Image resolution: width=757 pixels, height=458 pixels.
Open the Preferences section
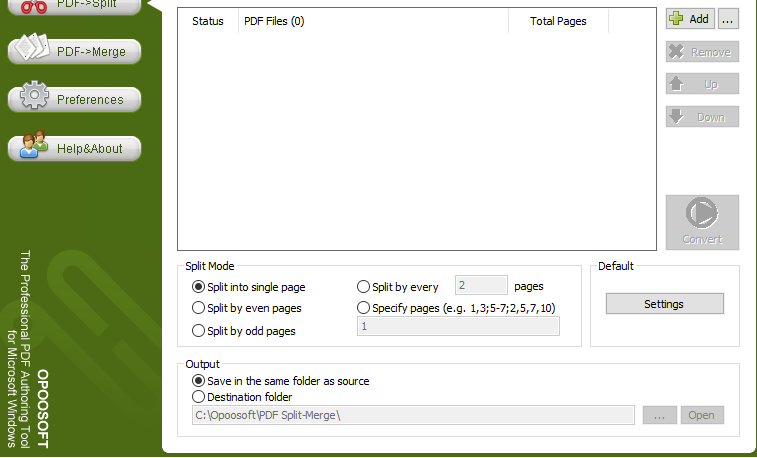pyautogui.click(x=74, y=99)
